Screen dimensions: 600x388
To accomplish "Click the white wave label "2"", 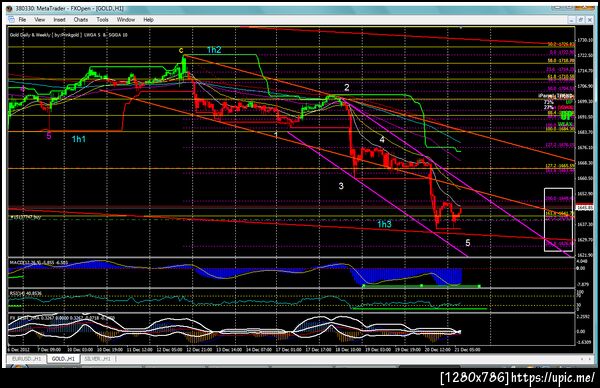I will 347,87.
